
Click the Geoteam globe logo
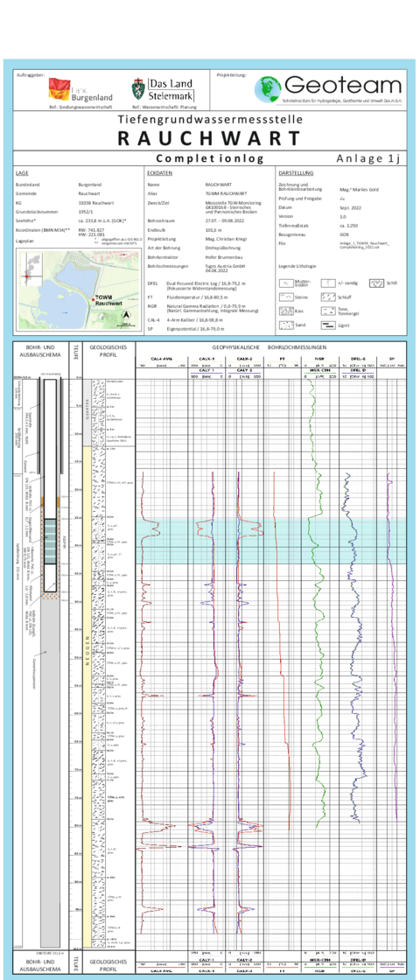point(268,89)
